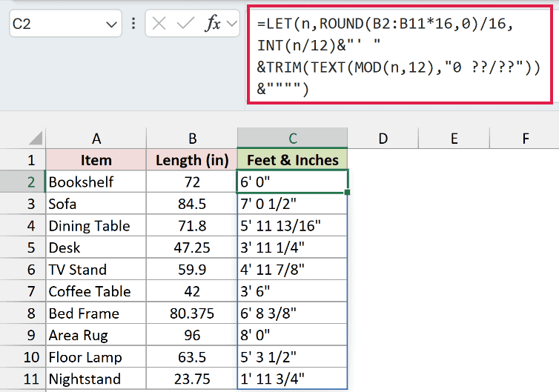This screenshot has height=392, width=559.
Task: Select row 9 header
Action: (x=23, y=335)
